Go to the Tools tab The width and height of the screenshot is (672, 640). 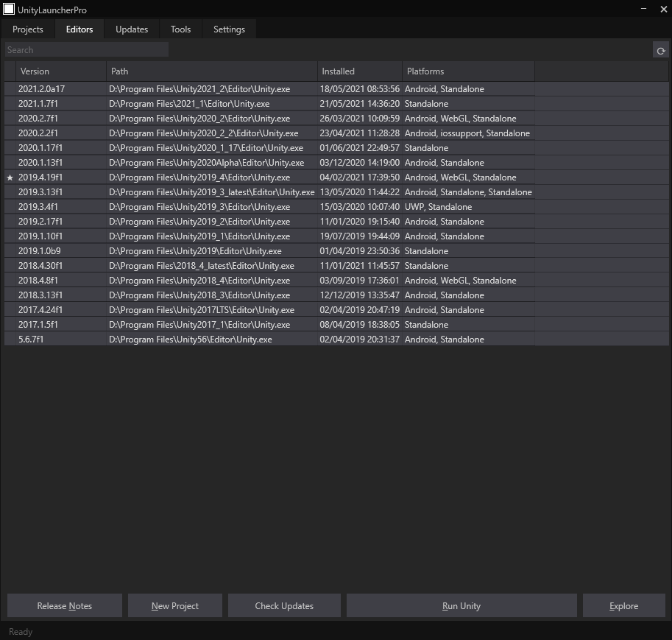[x=180, y=29]
